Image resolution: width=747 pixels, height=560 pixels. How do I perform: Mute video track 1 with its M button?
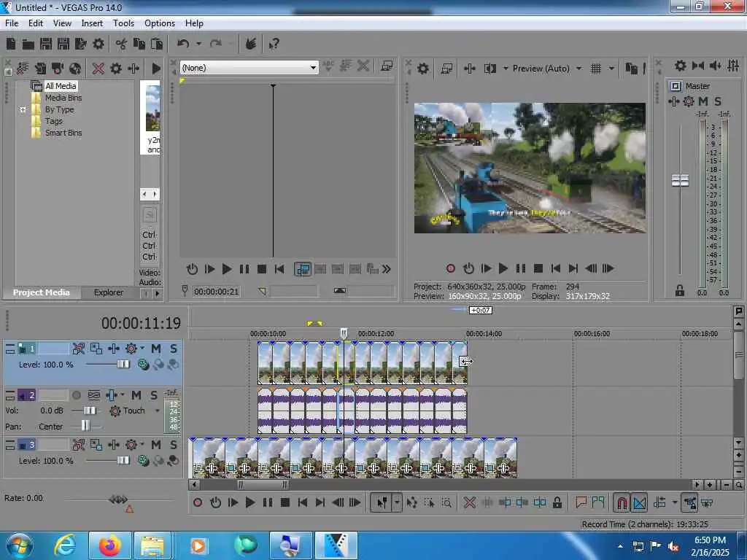(x=156, y=349)
